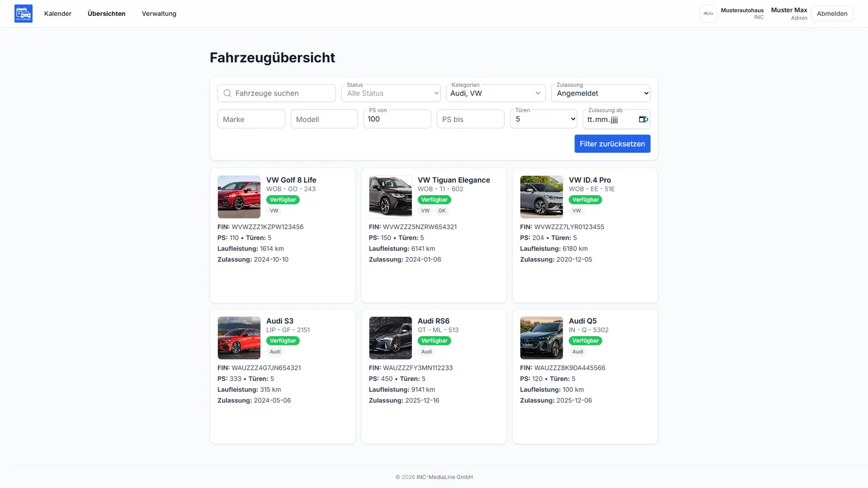Open the Verwaltung menu item
Screen dimensions: 868x488
[x=159, y=14]
